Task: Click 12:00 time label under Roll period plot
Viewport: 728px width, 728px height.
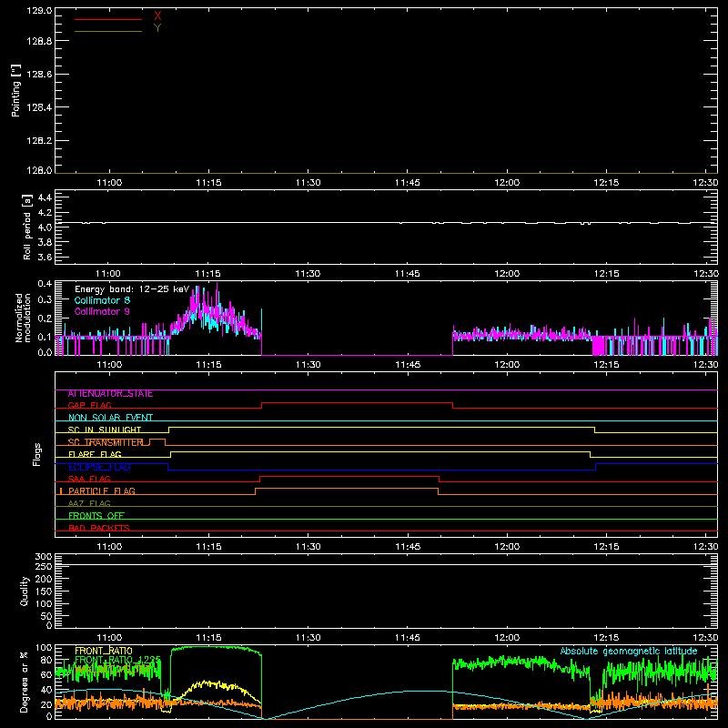Action: (x=507, y=274)
